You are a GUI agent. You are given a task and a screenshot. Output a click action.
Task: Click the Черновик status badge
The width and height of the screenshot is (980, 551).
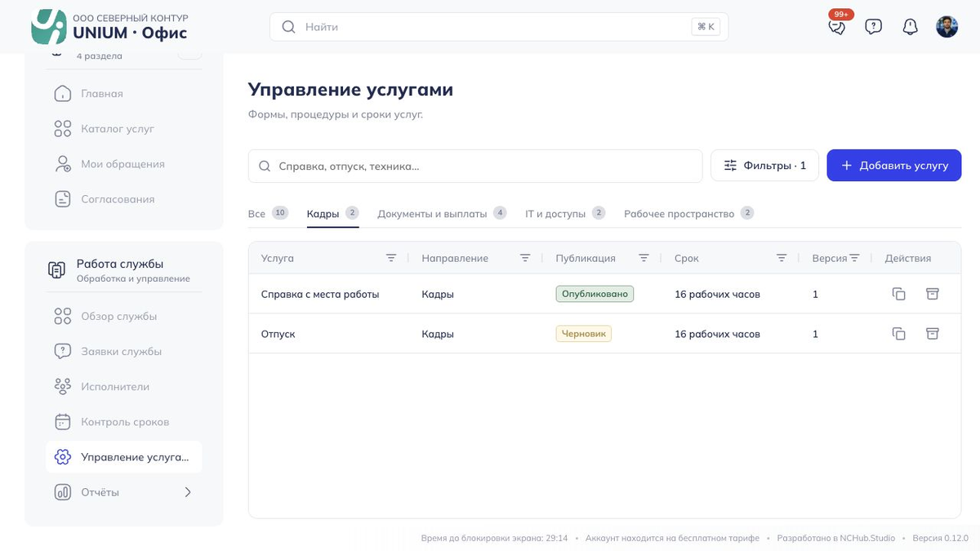[x=584, y=334]
